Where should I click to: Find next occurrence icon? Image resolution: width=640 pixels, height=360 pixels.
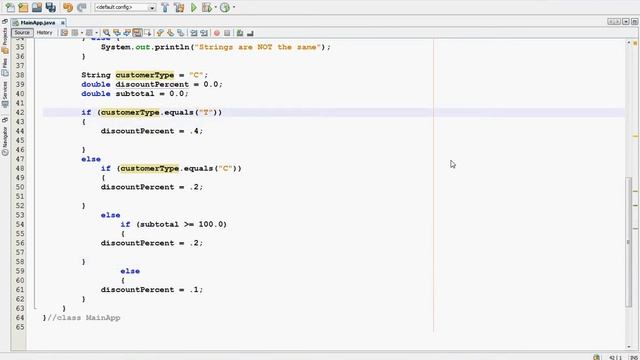(127, 33)
